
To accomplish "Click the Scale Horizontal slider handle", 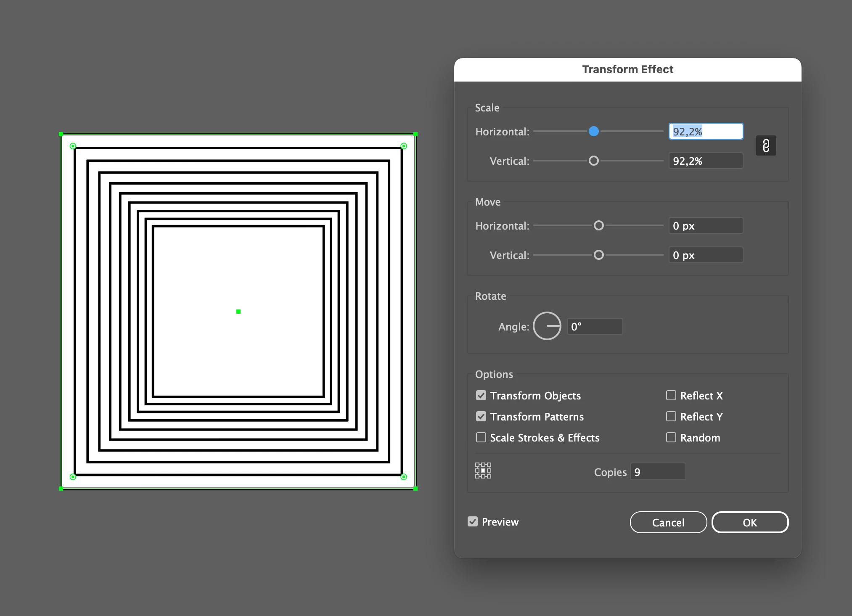I will pos(593,131).
